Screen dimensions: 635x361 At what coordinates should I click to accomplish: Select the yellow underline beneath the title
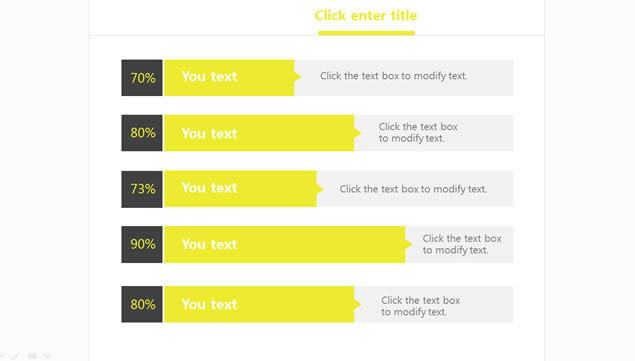click(x=367, y=33)
